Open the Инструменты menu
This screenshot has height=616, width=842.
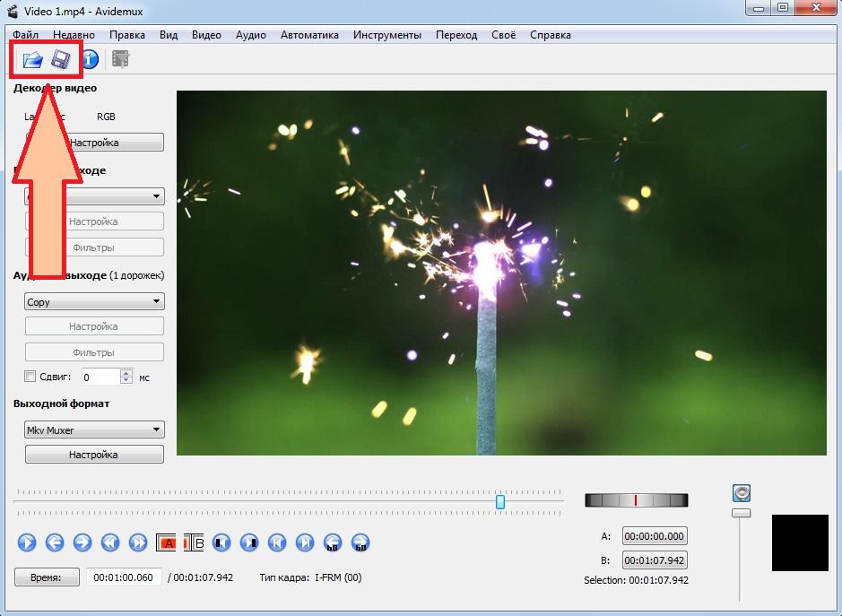[x=386, y=35]
